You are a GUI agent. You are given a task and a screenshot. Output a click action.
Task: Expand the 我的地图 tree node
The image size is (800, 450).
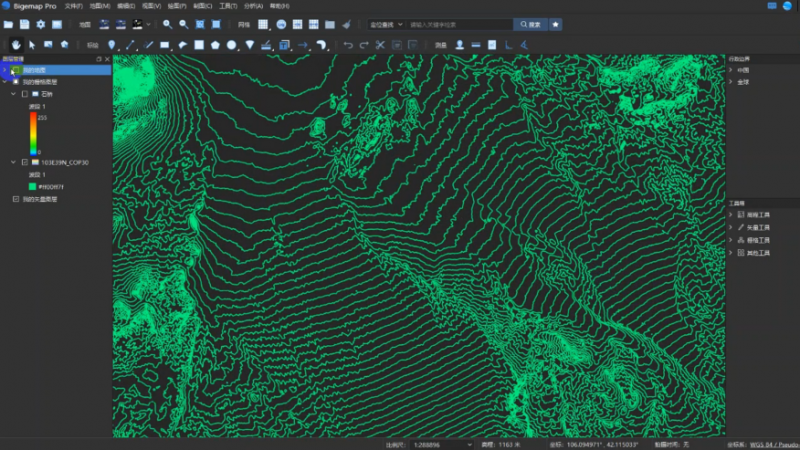point(5,70)
